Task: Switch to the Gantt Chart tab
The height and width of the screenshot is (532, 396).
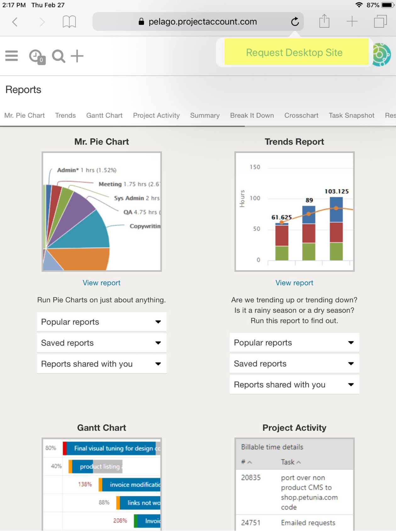Action: (104, 115)
